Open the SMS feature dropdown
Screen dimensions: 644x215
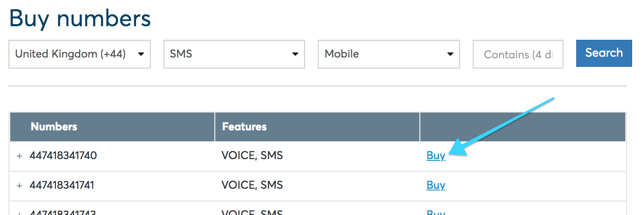[x=234, y=54]
